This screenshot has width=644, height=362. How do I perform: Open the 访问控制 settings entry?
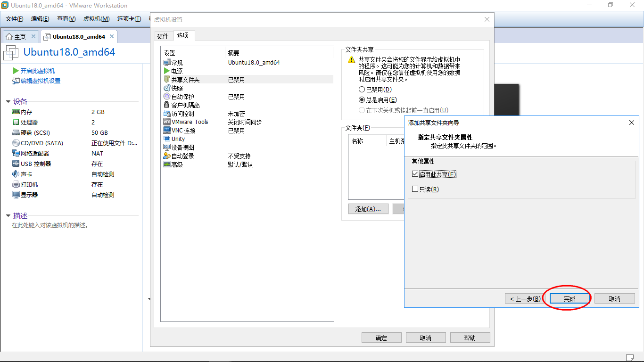tap(184, 113)
